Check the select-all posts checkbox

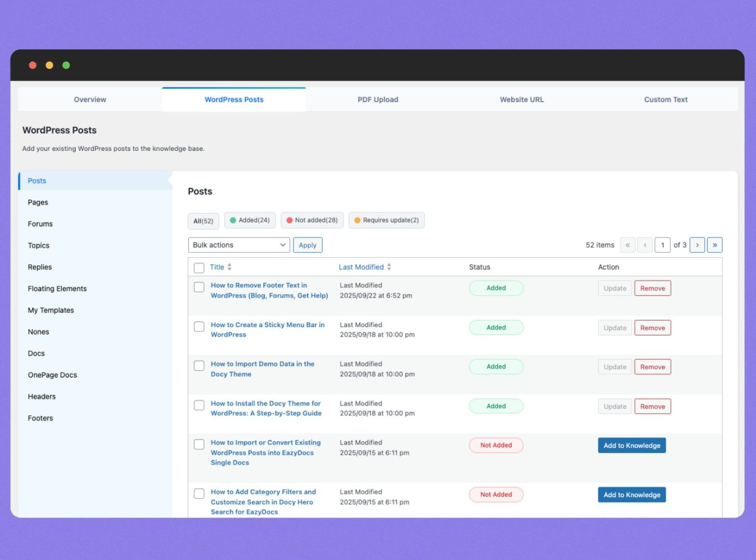click(x=199, y=268)
